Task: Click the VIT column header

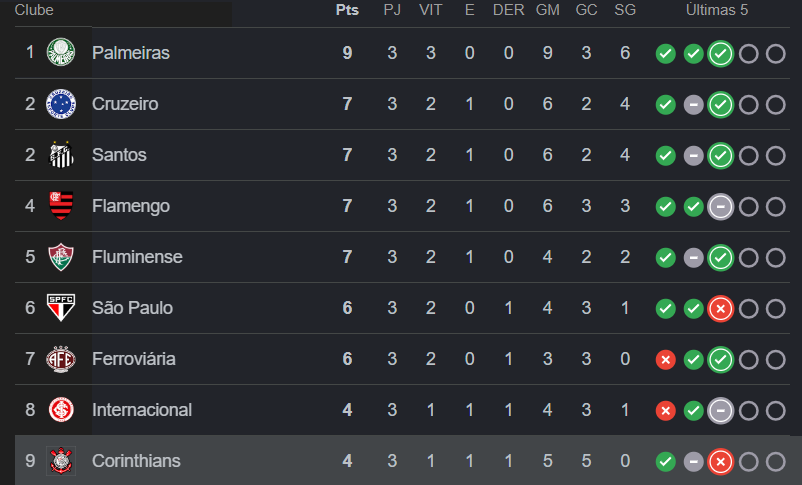Action: point(431,10)
